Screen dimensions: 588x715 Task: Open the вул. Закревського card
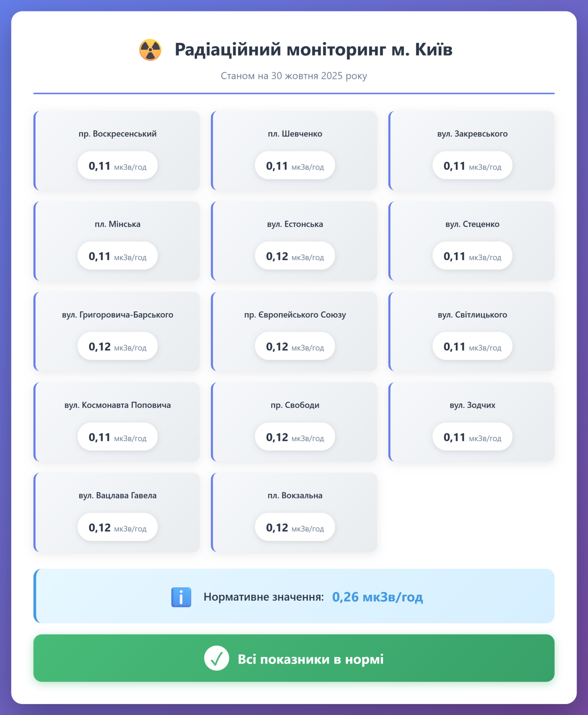pos(472,150)
